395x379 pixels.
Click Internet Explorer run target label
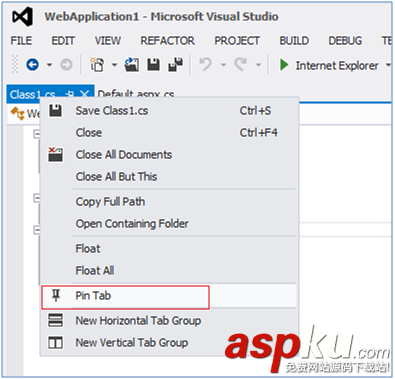[337, 65]
